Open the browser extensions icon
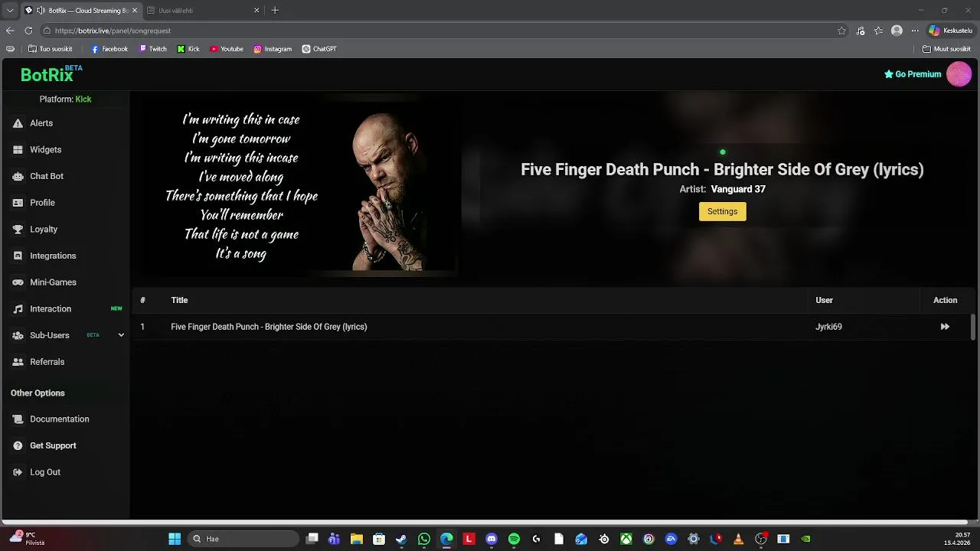This screenshot has width=980, height=551. (x=861, y=31)
